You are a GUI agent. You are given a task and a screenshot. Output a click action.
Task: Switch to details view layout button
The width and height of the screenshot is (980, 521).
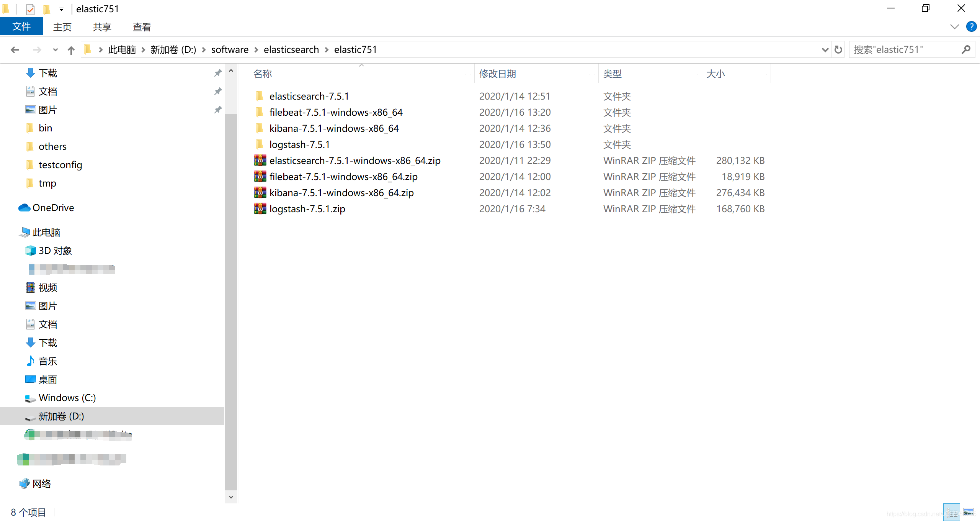click(952, 512)
